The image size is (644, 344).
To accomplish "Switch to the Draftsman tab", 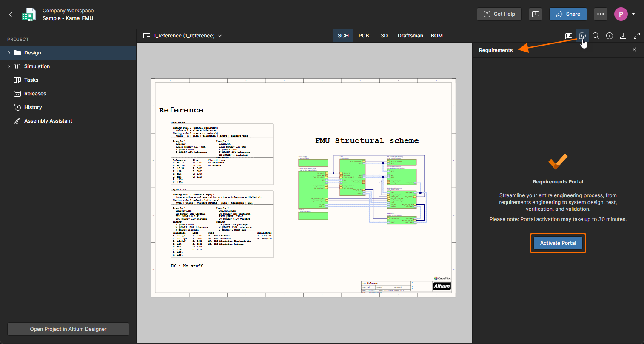I will click(410, 36).
